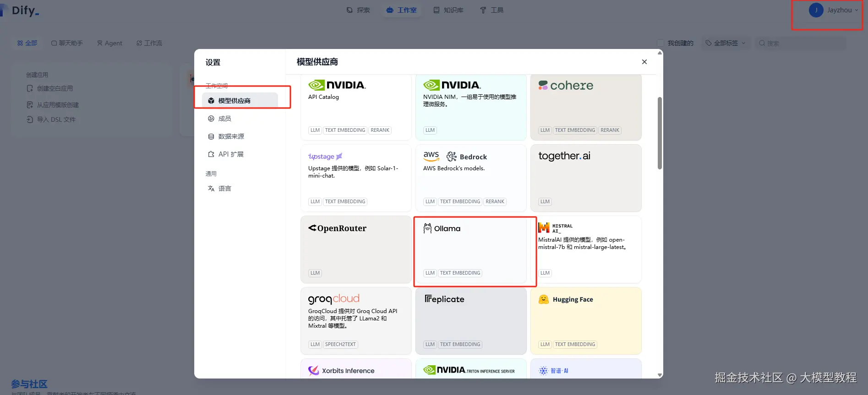This screenshot has height=395, width=868.
Task: Click the Ollama llama icon
Action: pos(427,228)
